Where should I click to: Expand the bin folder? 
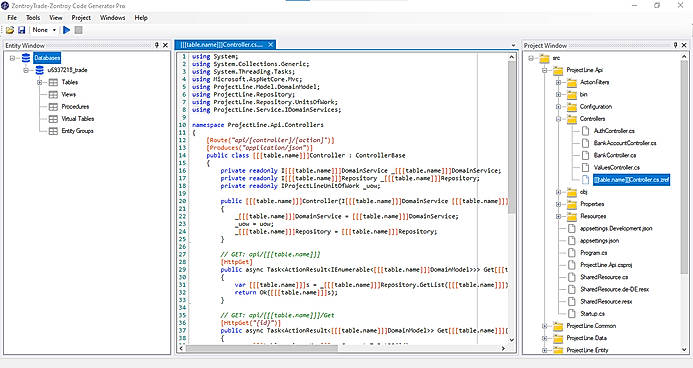(x=558, y=95)
